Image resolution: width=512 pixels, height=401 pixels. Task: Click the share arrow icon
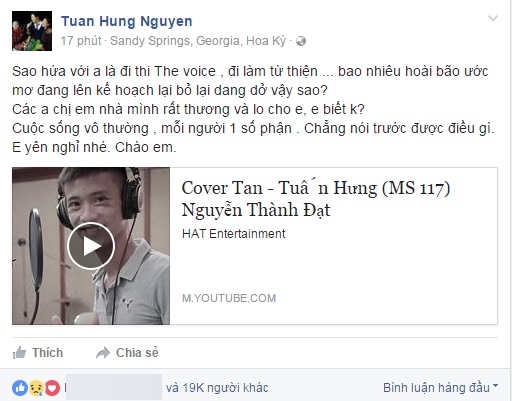tap(103, 353)
